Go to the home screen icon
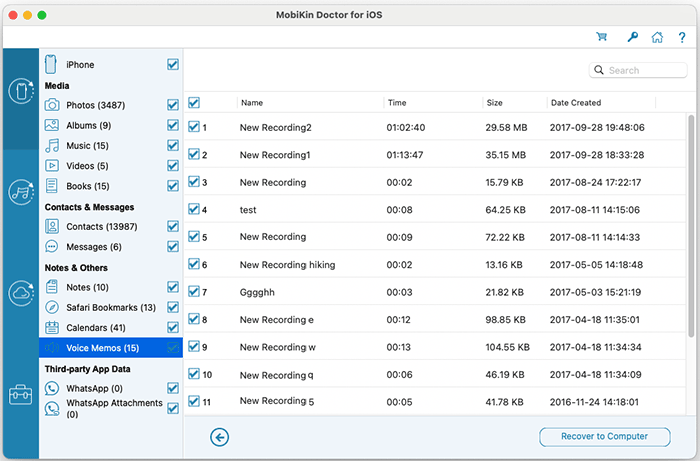The width and height of the screenshot is (700, 461). [657, 37]
